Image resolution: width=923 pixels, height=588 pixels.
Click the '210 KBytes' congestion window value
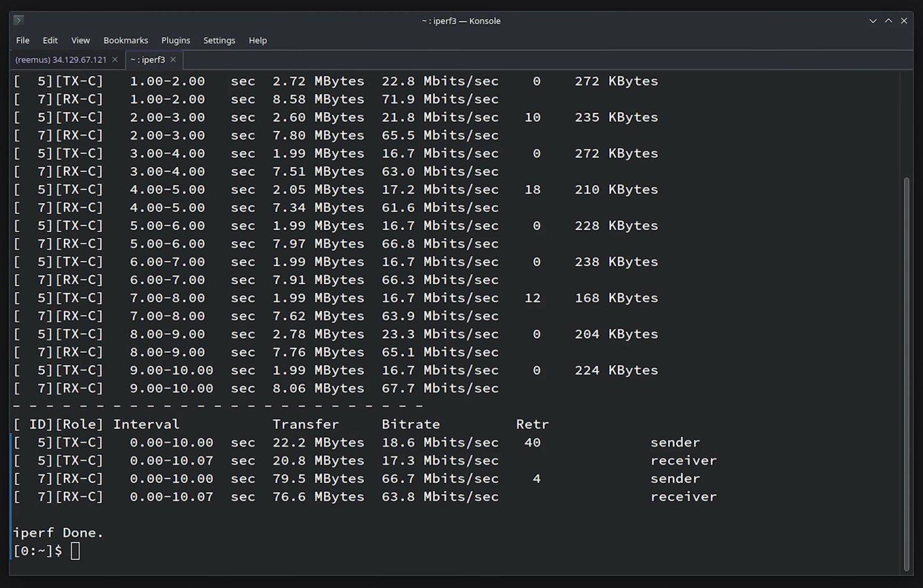pyautogui.click(x=616, y=190)
